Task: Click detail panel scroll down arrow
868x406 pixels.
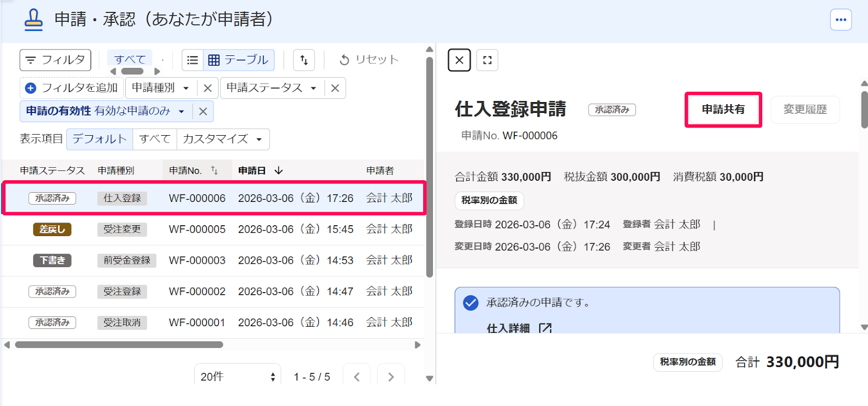Action: pos(864,327)
